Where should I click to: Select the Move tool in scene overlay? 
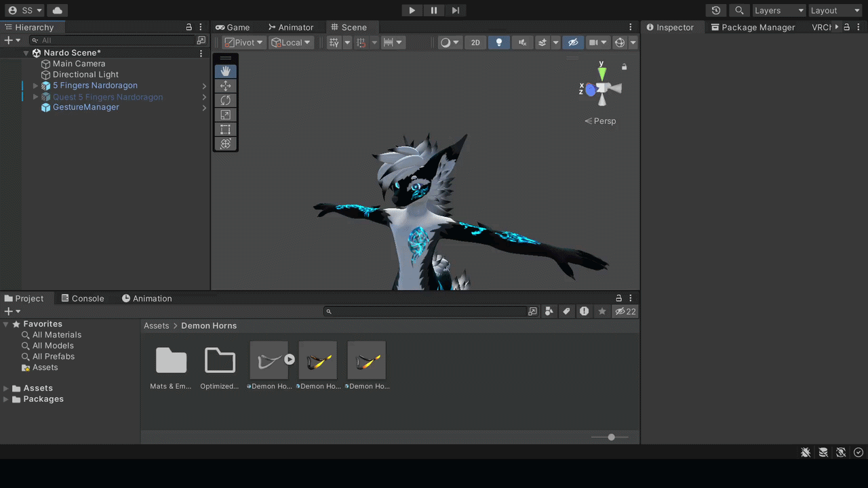[226, 86]
